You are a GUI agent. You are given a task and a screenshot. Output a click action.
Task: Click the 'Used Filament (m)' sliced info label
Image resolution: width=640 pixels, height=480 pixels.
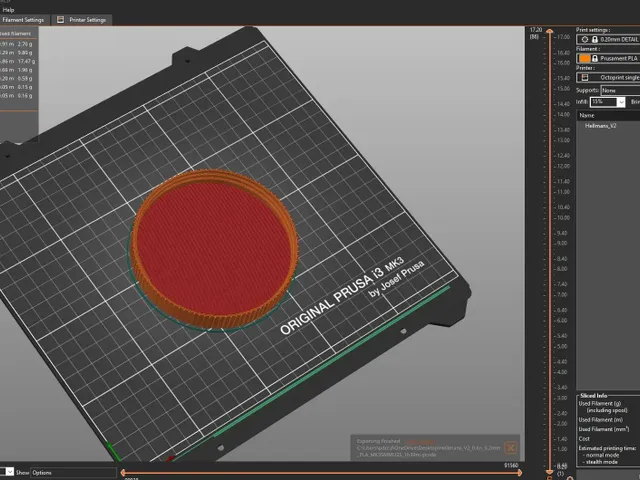click(x=599, y=420)
